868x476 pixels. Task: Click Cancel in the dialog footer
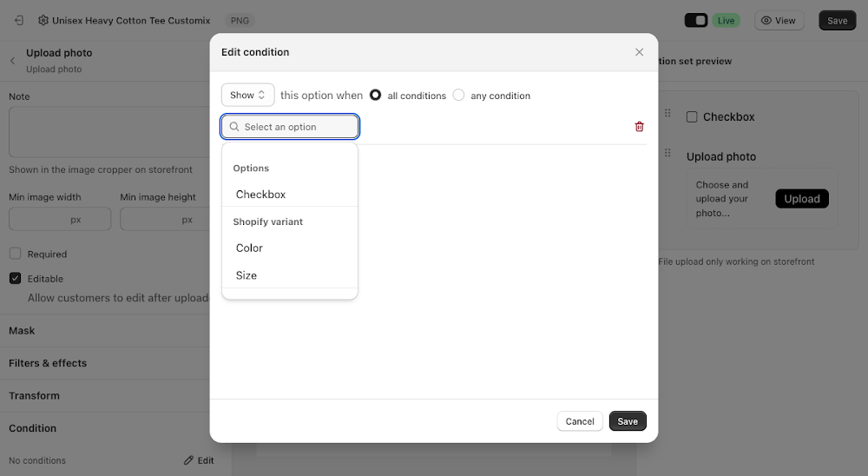coord(580,421)
